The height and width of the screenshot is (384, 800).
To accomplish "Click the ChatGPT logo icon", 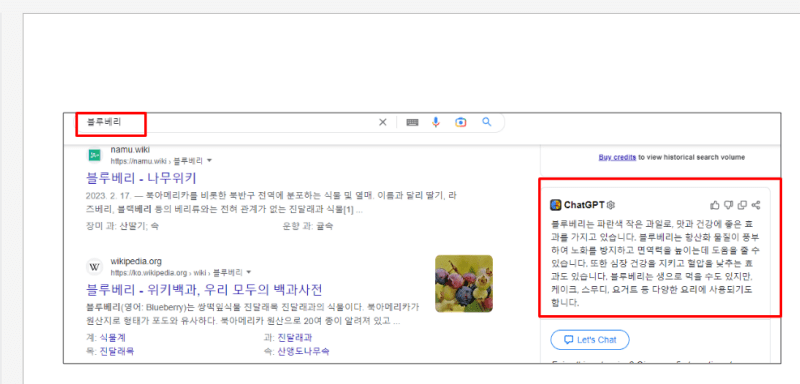I will 556,205.
